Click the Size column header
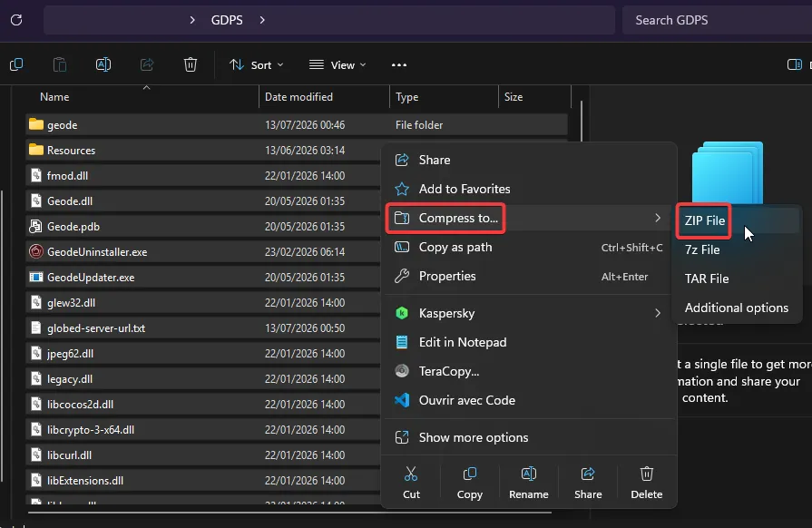 [534, 97]
